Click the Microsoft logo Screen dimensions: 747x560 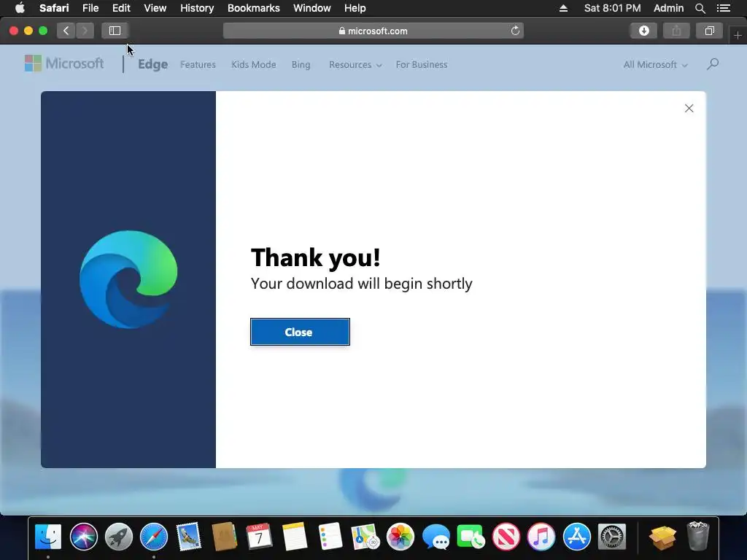(64, 63)
